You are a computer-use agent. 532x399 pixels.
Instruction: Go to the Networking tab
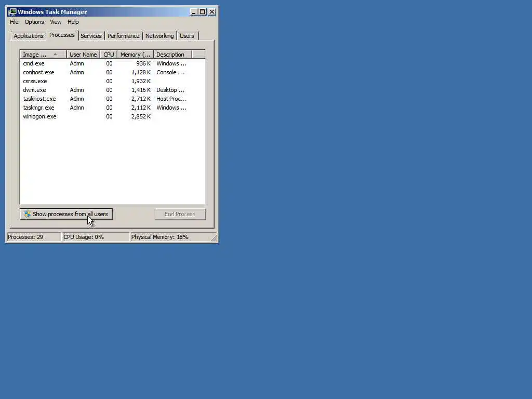pyautogui.click(x=159, y=36)
